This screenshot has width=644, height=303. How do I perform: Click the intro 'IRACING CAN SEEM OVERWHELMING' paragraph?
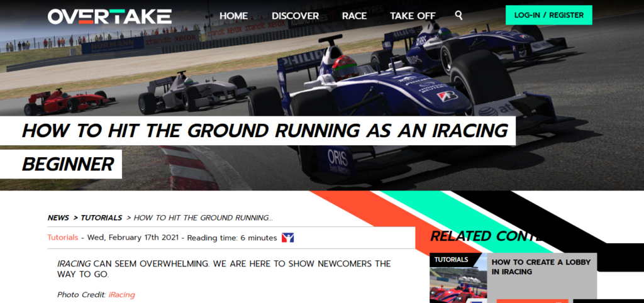click(x=224, y=269)
